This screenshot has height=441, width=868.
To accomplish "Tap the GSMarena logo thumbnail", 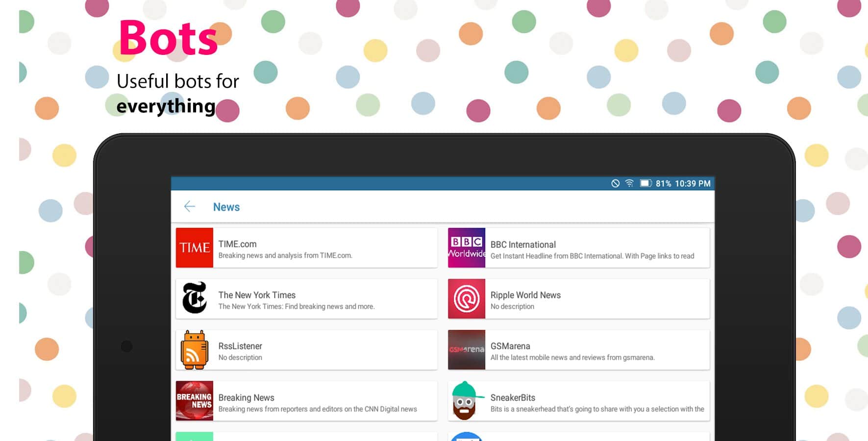I will click(x=467, y=349).
